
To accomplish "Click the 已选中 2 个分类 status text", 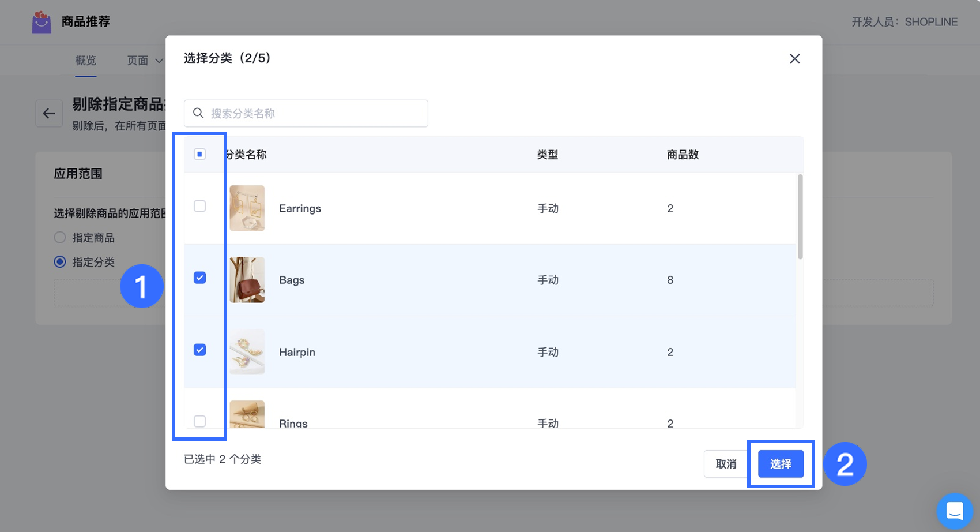I will [x=223, y=459].
